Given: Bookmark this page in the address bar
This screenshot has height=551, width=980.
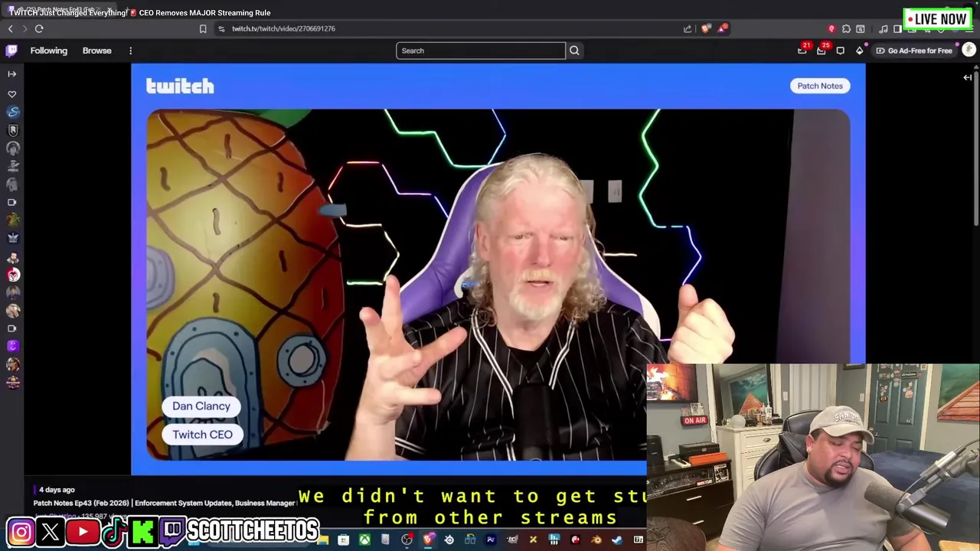Looking at the screenshot, I should point(203,28).
